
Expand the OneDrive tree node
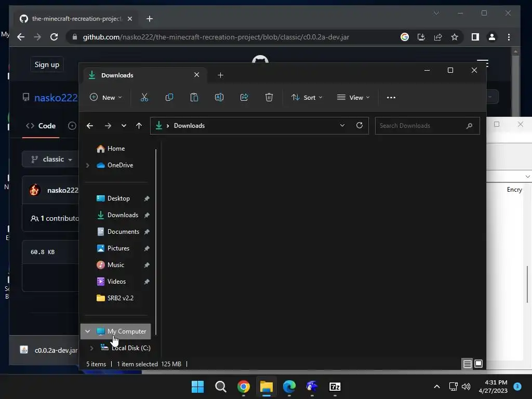(87, 165)
